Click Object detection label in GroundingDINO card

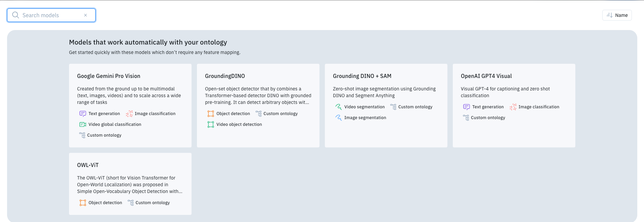233,114
